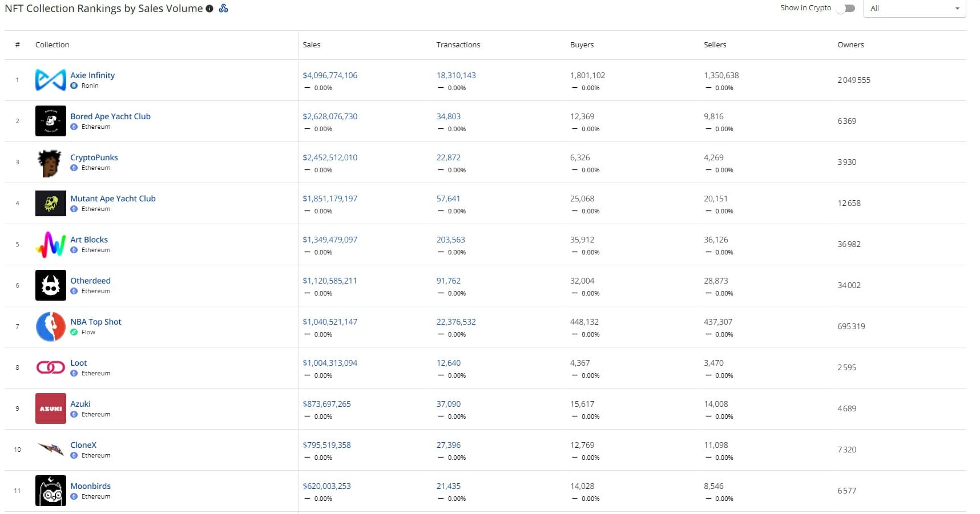Image resolution: width=980 pixels, height=514 pixels.
Task: Open the CloneX collection link
Action: pos(83,445)
